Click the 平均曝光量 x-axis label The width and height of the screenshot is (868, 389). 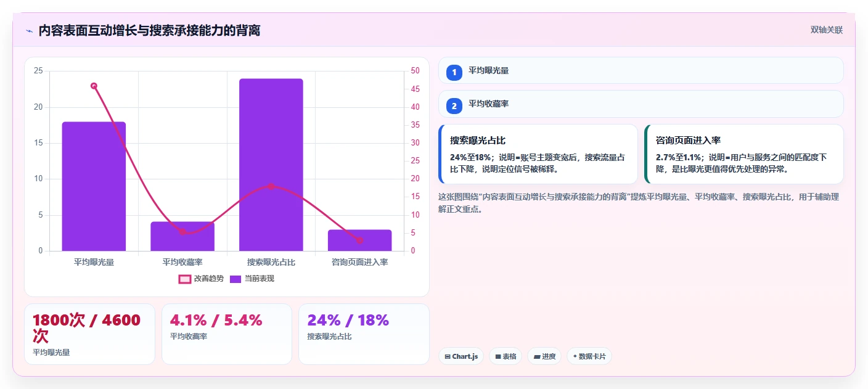(94, 262)
